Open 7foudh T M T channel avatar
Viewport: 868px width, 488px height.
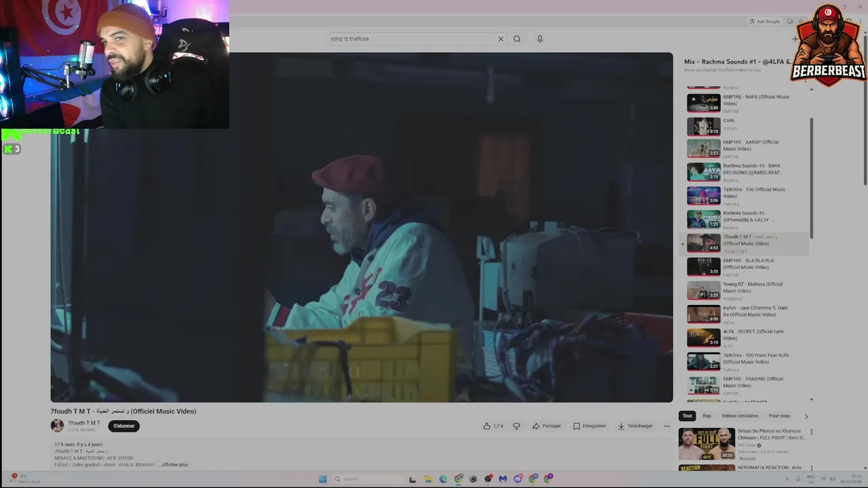(x=57, y=426)
